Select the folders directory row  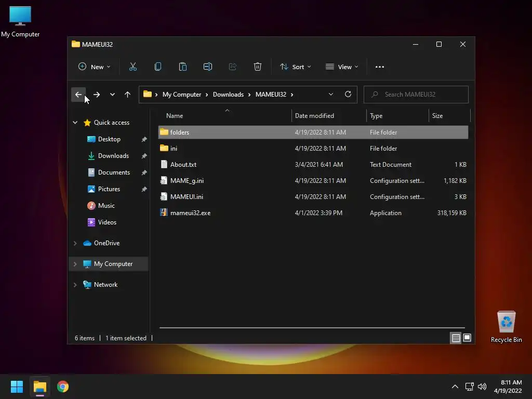coord(313,132)
